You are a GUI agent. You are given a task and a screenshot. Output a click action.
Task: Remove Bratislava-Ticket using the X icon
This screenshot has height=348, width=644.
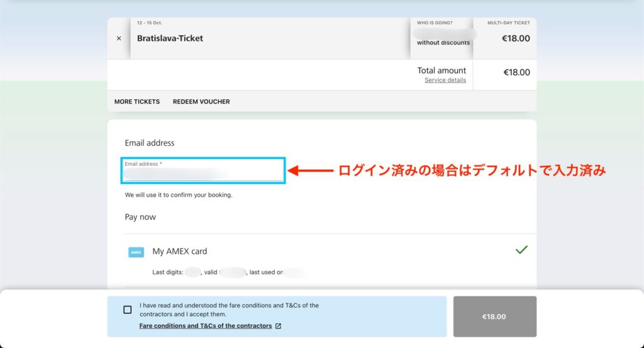click(x=119, y=38)
